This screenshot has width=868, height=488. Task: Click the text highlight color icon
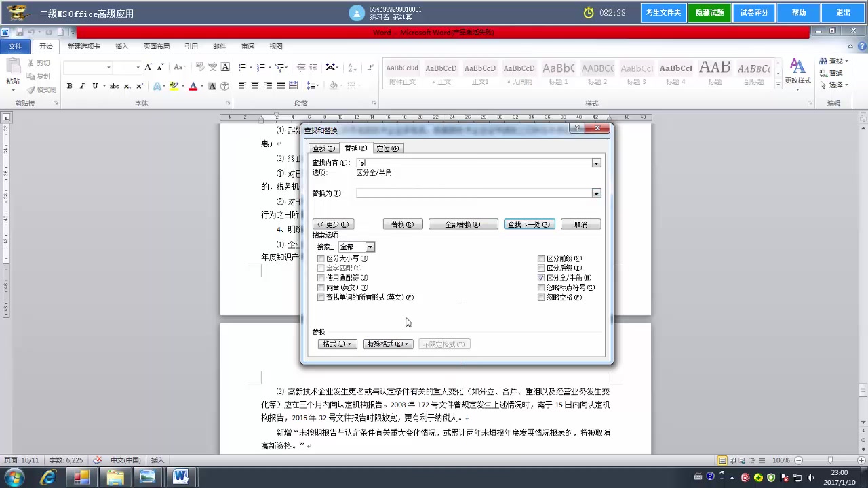coord(174,86)
